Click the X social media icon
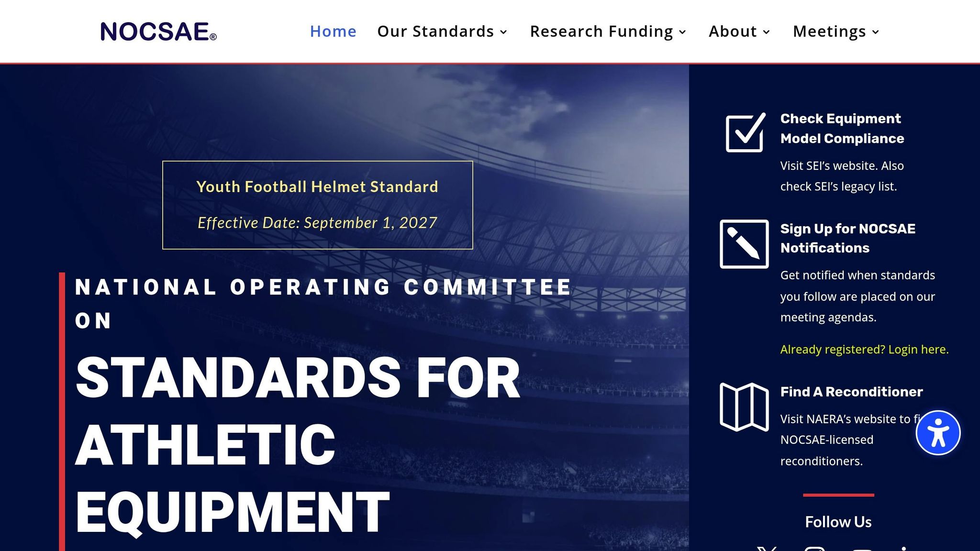Image resolution: width=980 pixels, height=551 pixels. coord(767,549)
